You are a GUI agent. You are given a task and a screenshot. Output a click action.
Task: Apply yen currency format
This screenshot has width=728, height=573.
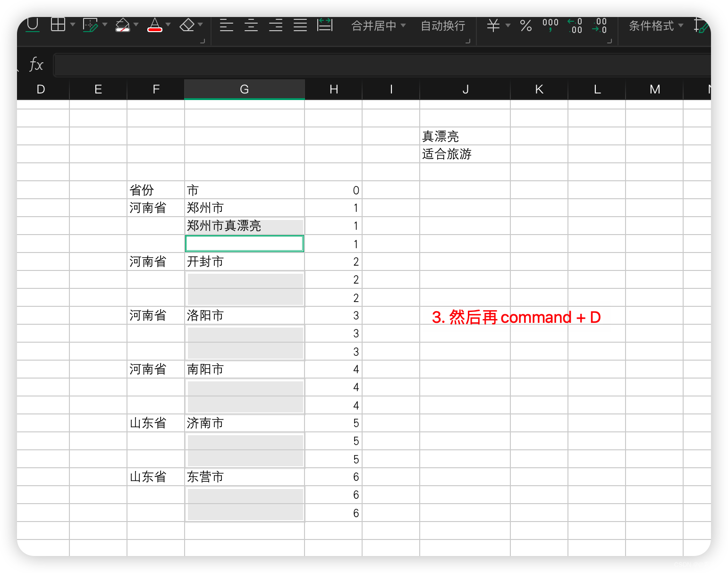493,25
